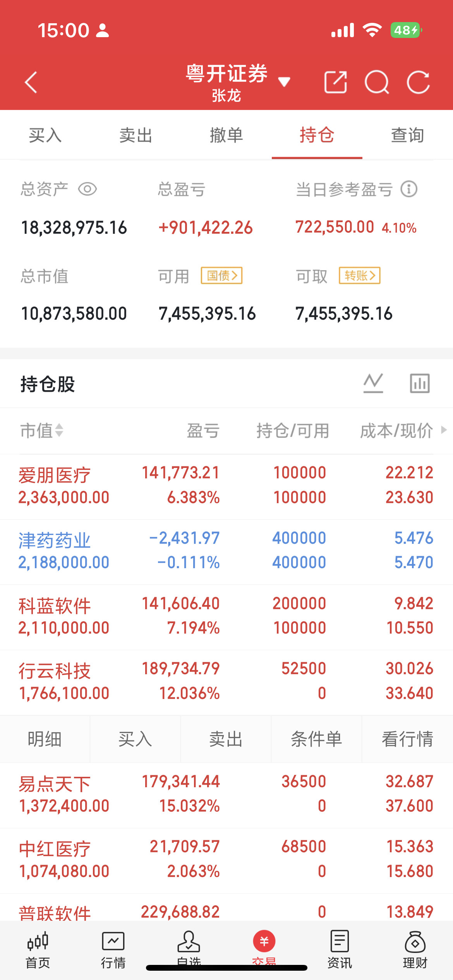Screen dimensions: 453x980
Task: Tap the search magnifier icon
Action: [377, 82]
